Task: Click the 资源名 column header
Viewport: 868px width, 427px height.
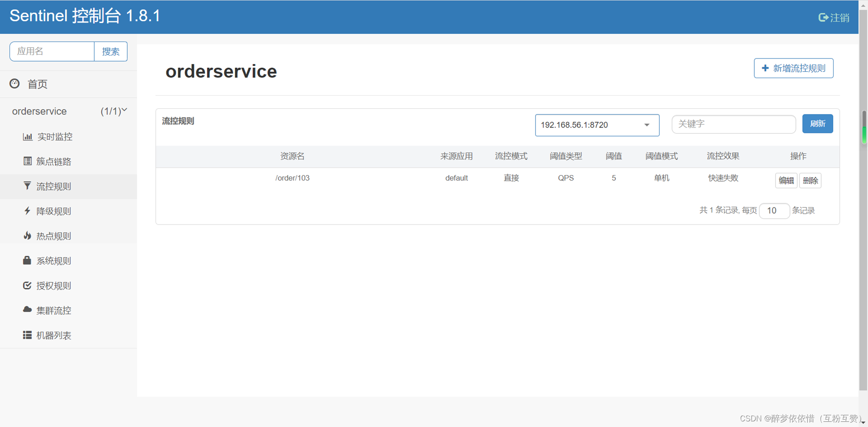Action: tap(293, 156)
